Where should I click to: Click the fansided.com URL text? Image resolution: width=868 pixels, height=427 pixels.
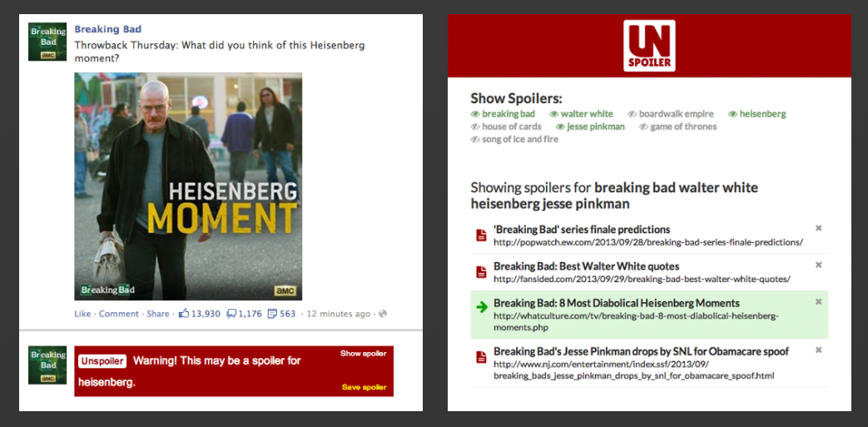(642, 279)
